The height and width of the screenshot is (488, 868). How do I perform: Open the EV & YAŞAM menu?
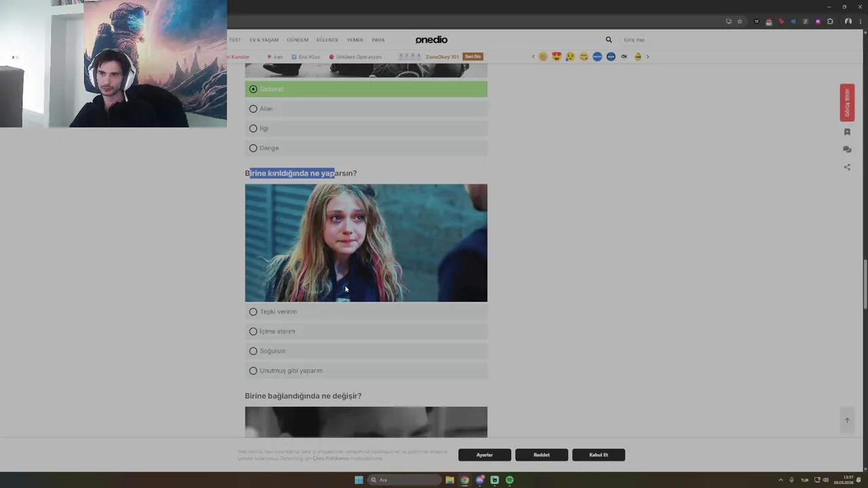pos(264,40)
